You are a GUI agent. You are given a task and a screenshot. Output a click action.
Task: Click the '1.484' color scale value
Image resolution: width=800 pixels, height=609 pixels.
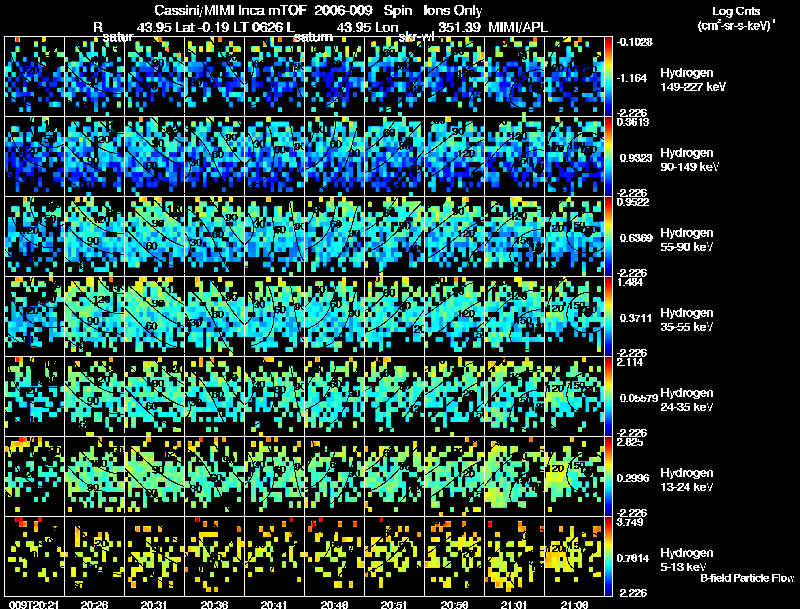pos(630,282)
